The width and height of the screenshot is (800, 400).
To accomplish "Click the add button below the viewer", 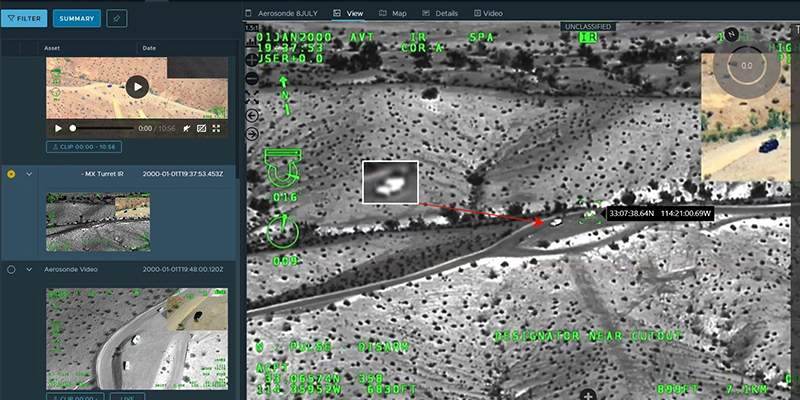I will [x=588, y=395].
